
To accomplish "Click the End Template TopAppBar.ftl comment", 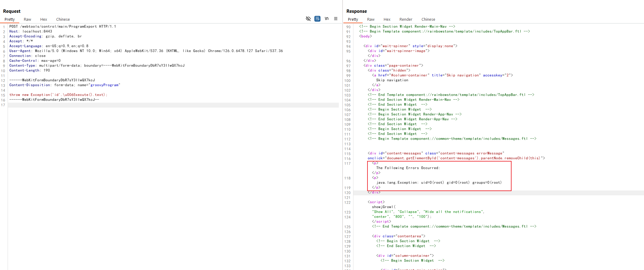I will point(451,95).
